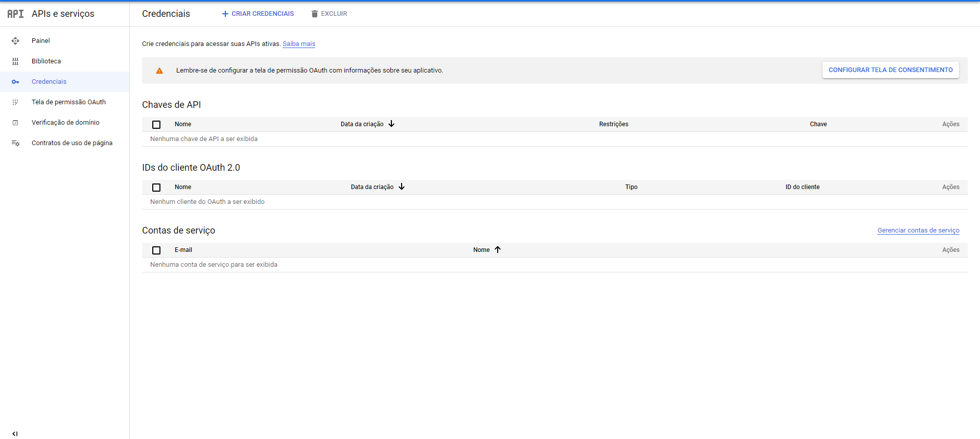This screenshot has width=980, height=439.
Task: Click Ações header in API keys table
Action: 951,124
